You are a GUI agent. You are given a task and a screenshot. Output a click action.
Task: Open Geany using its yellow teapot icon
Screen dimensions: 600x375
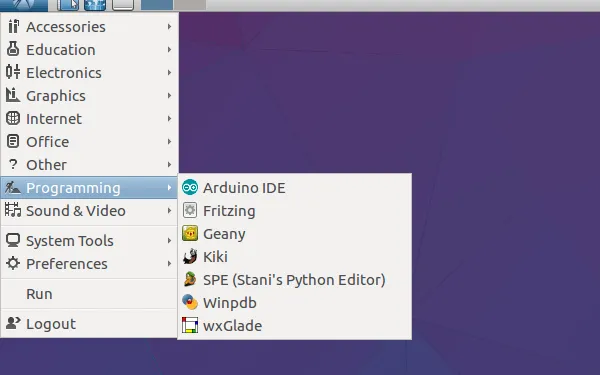(190, 233)
